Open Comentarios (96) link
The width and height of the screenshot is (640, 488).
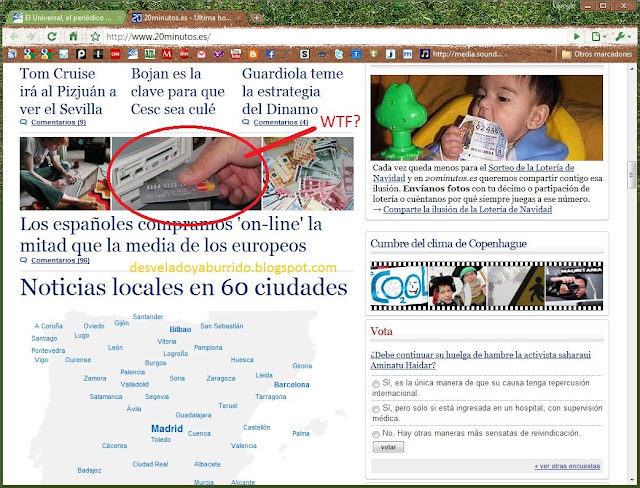pos(60,260)
